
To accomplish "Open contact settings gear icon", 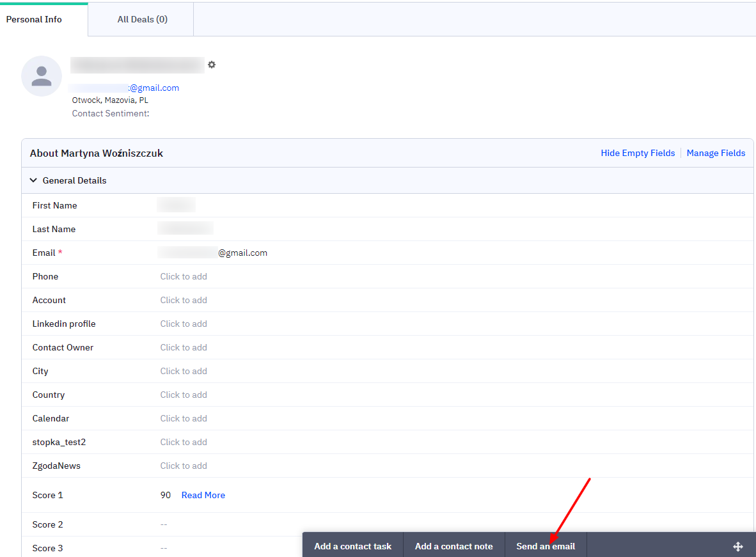I will (212, 65).
